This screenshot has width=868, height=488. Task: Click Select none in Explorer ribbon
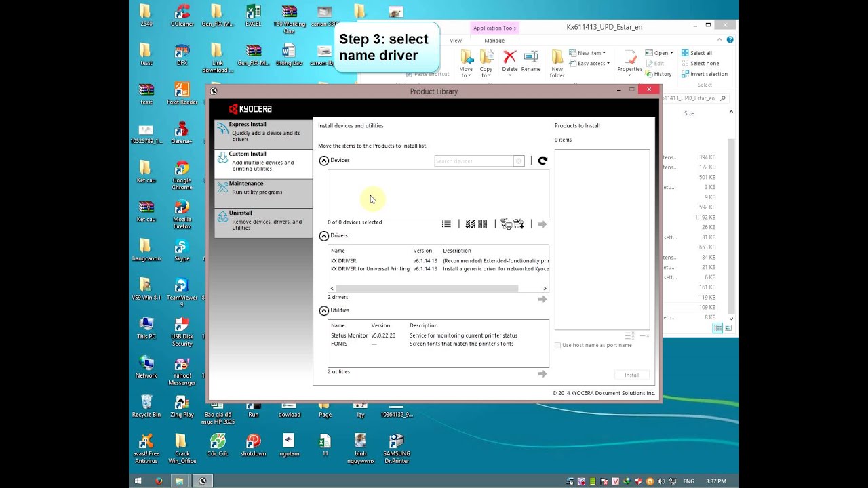(700, 64)
